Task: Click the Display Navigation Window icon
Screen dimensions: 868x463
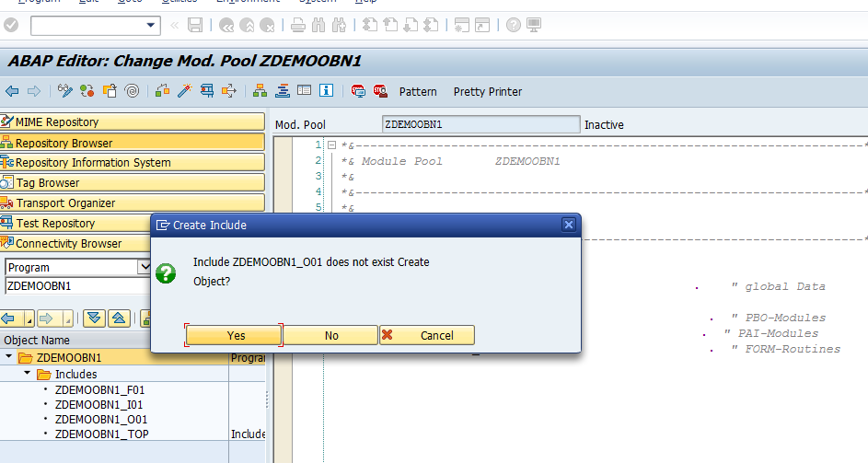Action: [283, 91]
